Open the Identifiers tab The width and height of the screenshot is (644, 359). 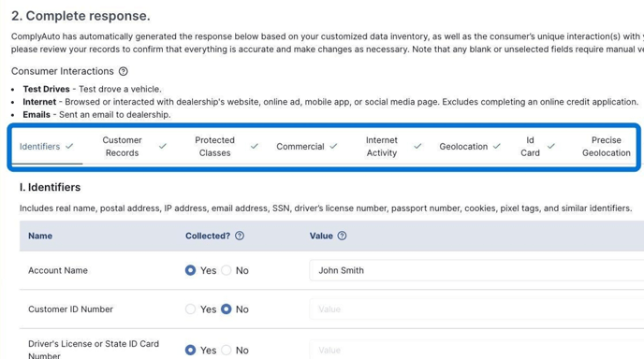(40, 147)
